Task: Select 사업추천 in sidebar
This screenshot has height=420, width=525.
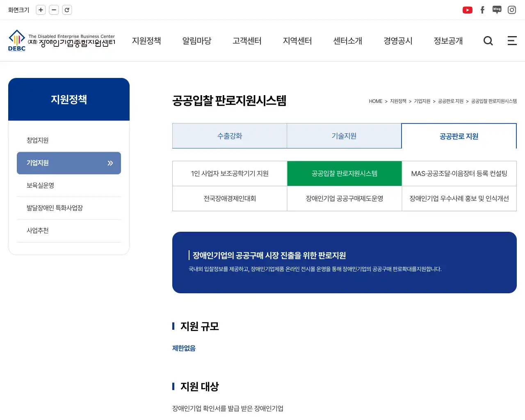Action: [69, 231]
